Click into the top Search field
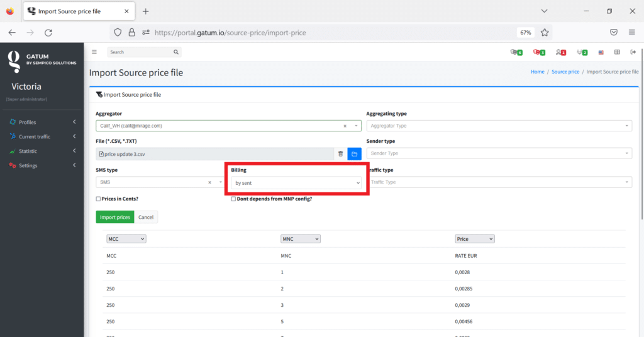The width and height of the screenshot is (644, 337). [140, 52]
